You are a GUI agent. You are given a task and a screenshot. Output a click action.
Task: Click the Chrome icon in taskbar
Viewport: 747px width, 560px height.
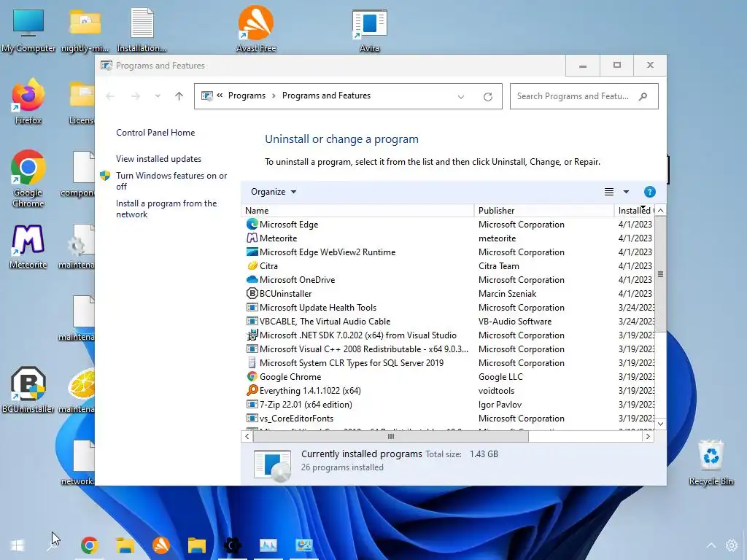pyautogui.click(x=90, y=545)
